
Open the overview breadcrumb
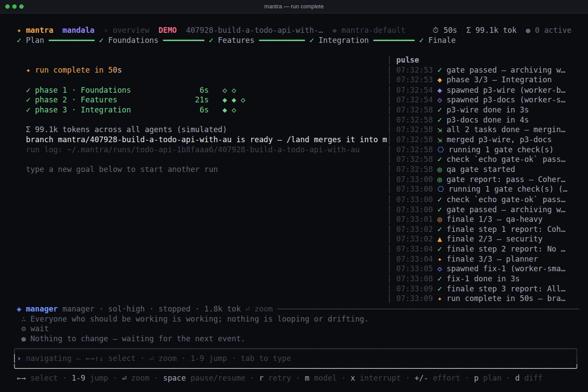pyautogui.click(x=131, y=30)
